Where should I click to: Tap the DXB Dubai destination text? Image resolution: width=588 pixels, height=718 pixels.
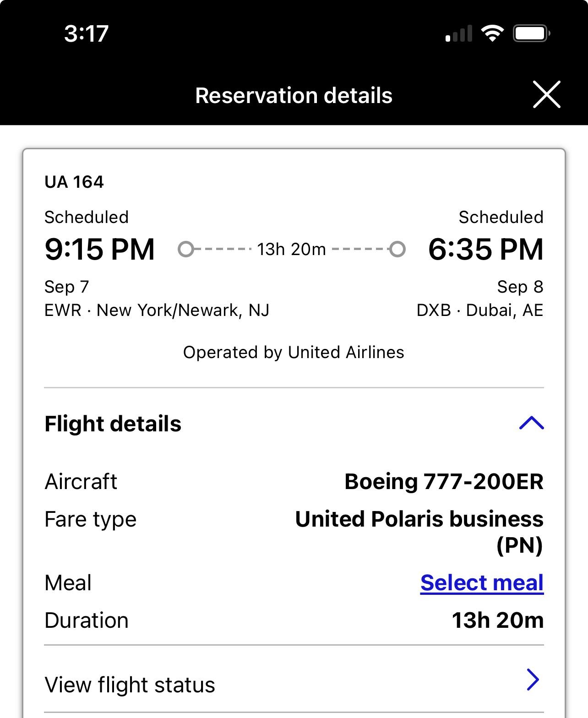pyautogui.click(x=479, y=310)
